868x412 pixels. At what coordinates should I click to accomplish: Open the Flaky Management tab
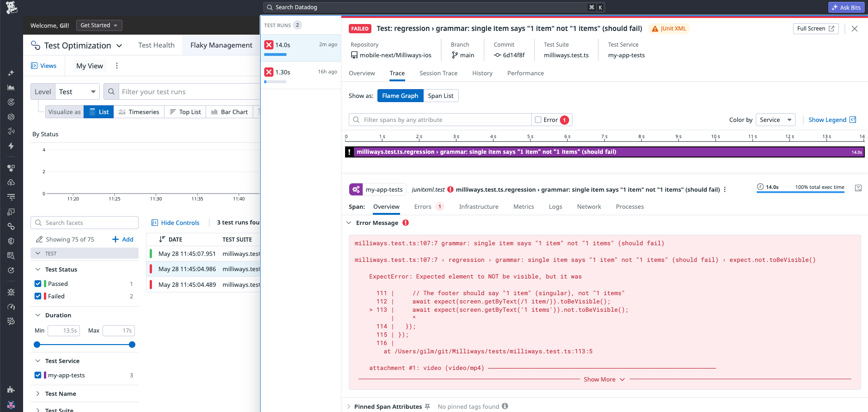coord(221,45)
